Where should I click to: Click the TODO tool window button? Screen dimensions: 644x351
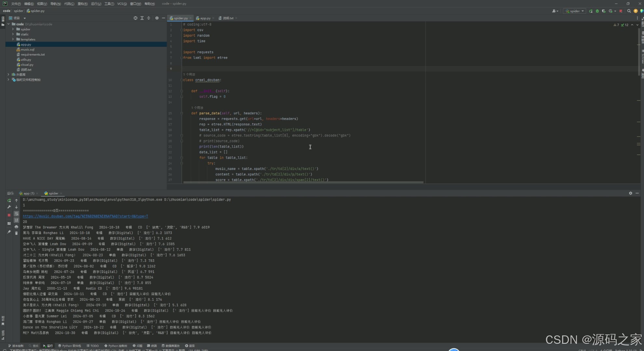pyautogui.click(x=93, y=346)
